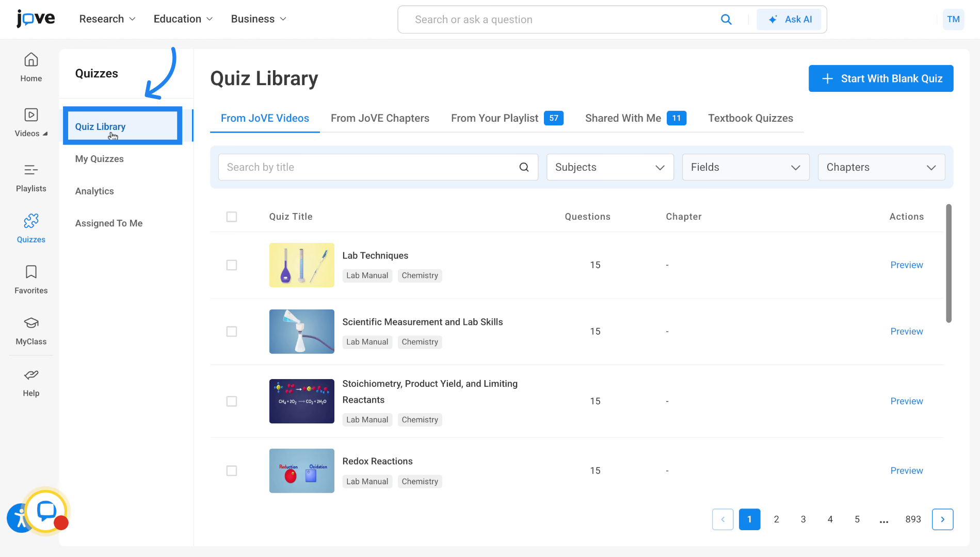Check the Redox Reactions quiz checkbox
The width and height of the screenshot is (980, 557).
232,470
